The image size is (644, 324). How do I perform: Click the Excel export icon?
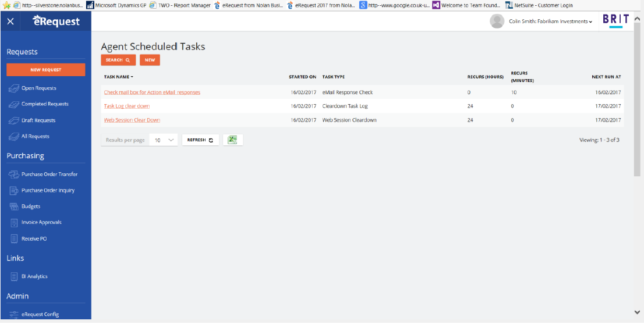pyautogui.click(x=232, y=140)
